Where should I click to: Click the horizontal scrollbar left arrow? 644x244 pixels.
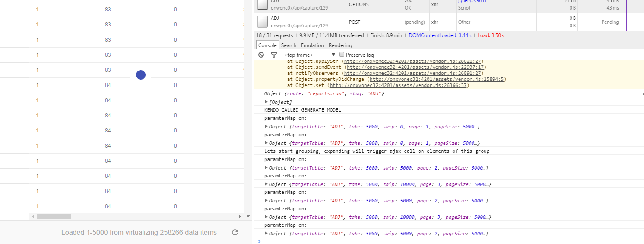tap(32, 216)
